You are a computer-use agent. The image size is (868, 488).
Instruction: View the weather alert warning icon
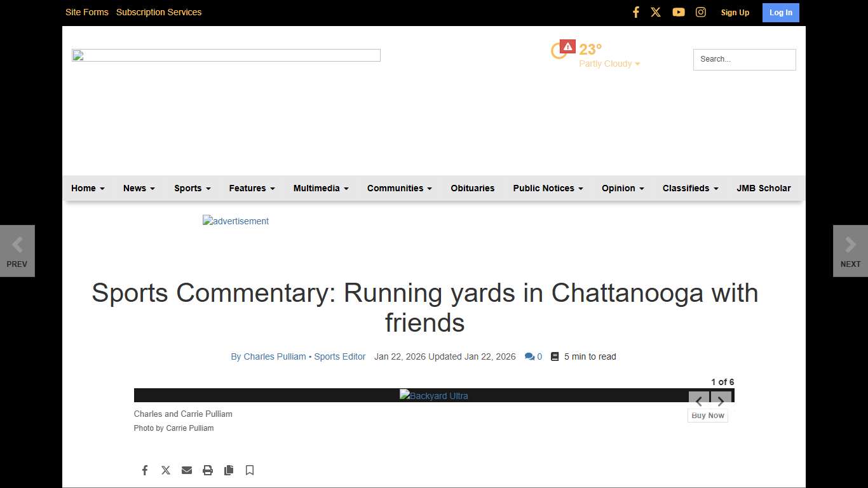coord(566,45)
